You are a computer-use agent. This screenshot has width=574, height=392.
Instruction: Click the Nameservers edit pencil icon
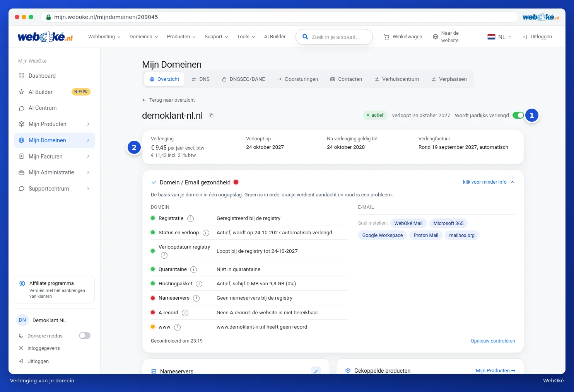point(316,371)
